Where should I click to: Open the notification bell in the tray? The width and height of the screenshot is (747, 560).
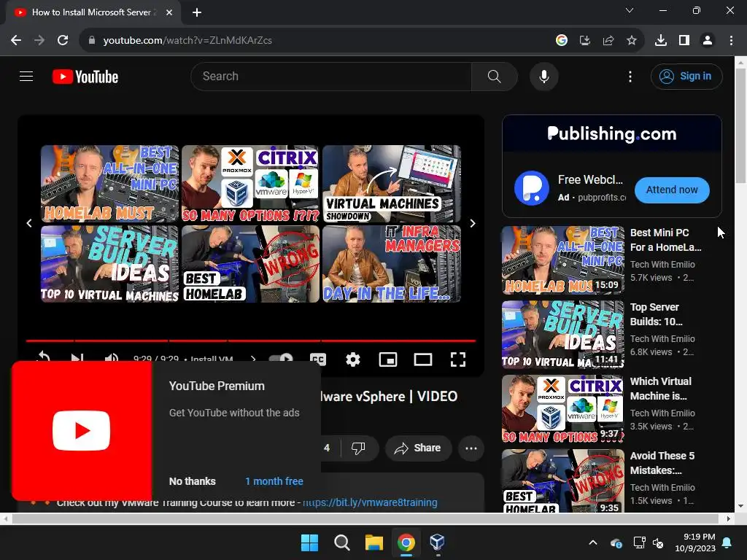(x=727, y=542)
